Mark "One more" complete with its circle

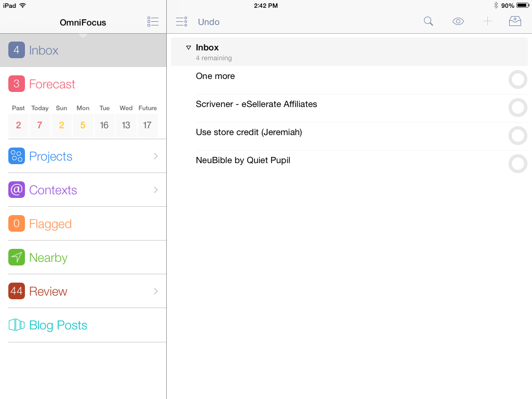tap(517, 79)
